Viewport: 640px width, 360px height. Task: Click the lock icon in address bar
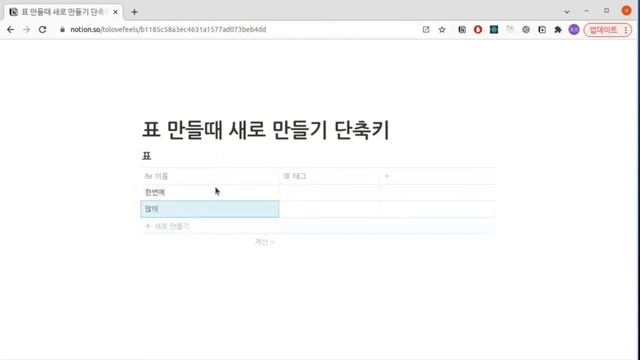pos(62,29)
